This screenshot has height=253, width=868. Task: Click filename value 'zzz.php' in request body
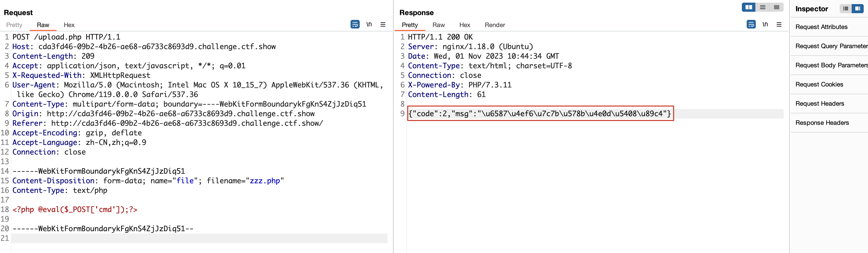click(x=265, y=181)
